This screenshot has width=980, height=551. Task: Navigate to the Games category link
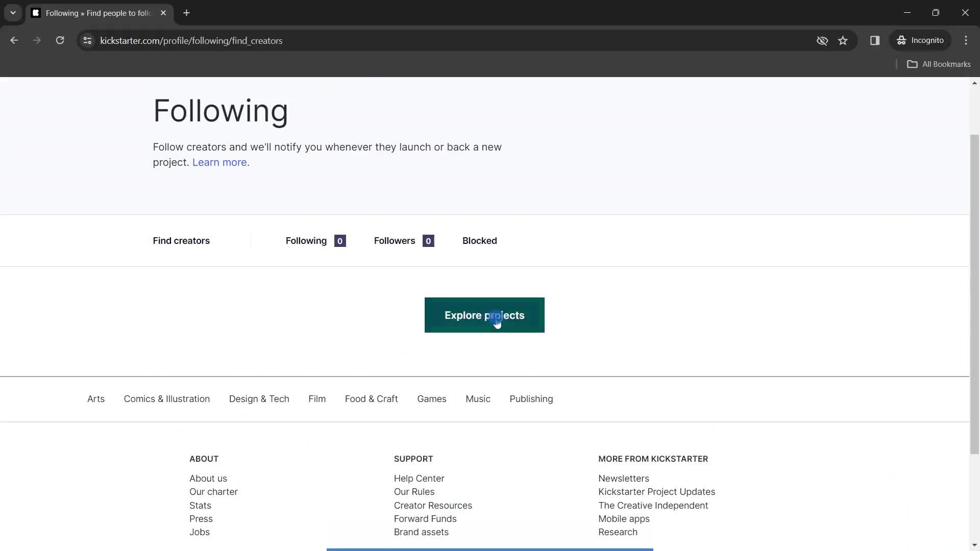(x=431, y=399)
